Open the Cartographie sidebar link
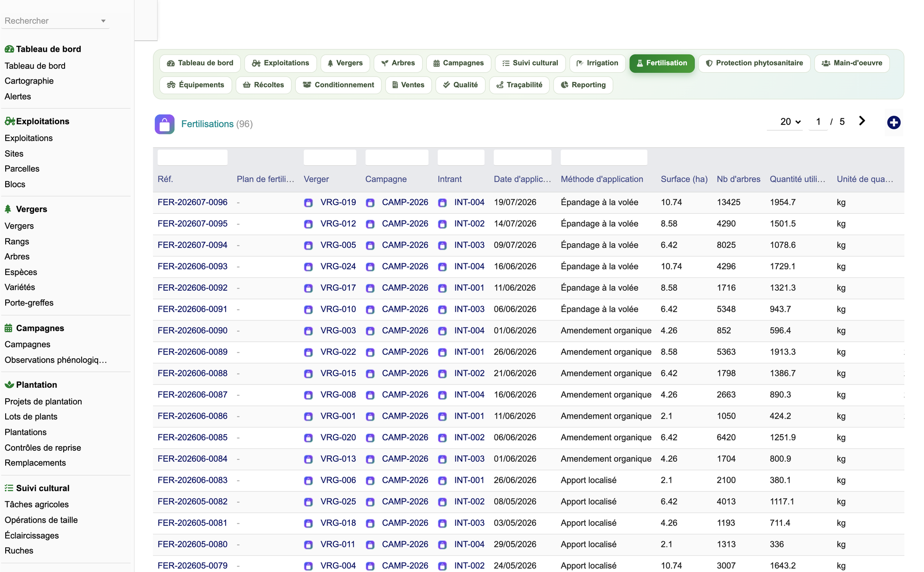The height and width of the screenshot is (572, 924). 29,81
